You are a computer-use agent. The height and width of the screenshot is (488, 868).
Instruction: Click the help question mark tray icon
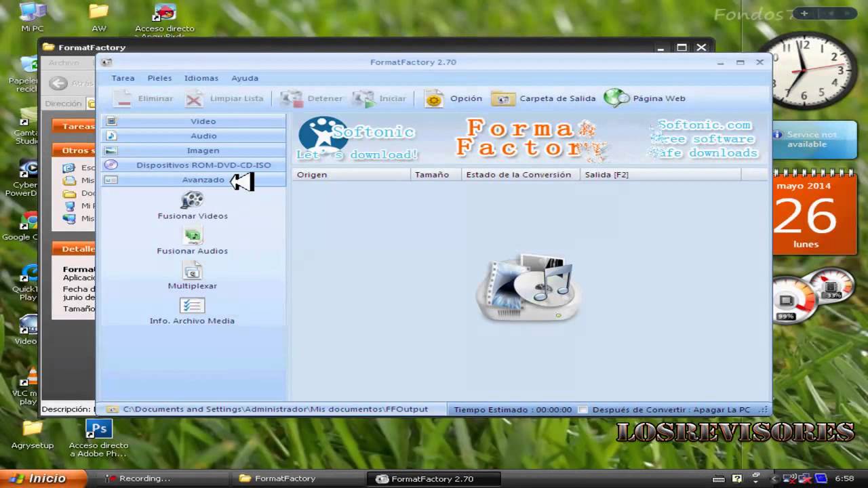737,479
